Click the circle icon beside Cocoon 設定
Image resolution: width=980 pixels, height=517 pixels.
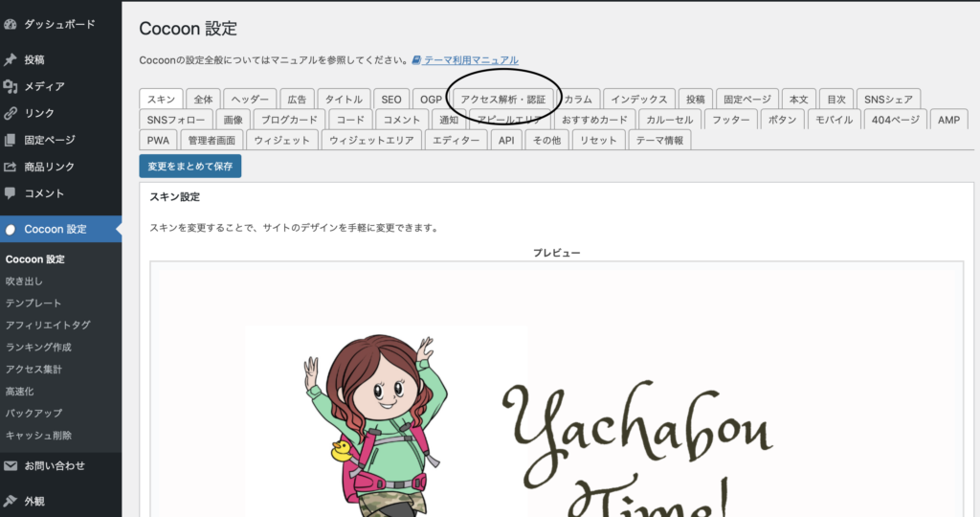click(10, 230)
